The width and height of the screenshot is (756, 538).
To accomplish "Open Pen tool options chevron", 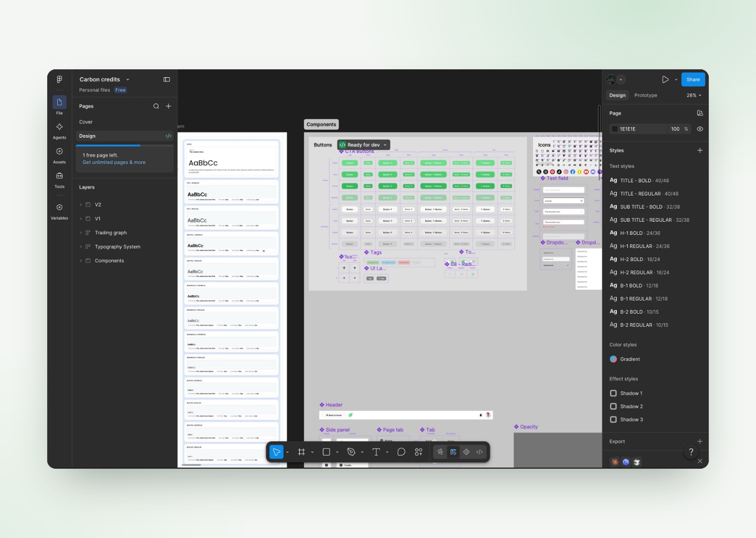I will point(362,452).
